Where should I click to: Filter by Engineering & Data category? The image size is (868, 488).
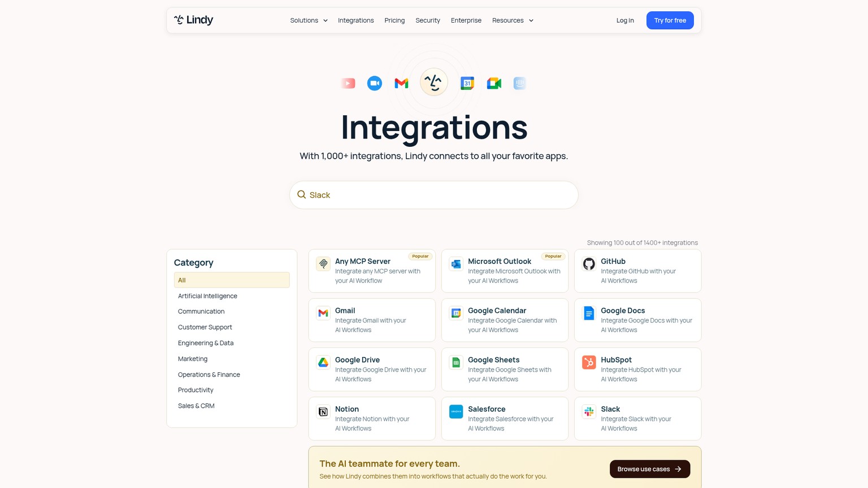point(206,343)
